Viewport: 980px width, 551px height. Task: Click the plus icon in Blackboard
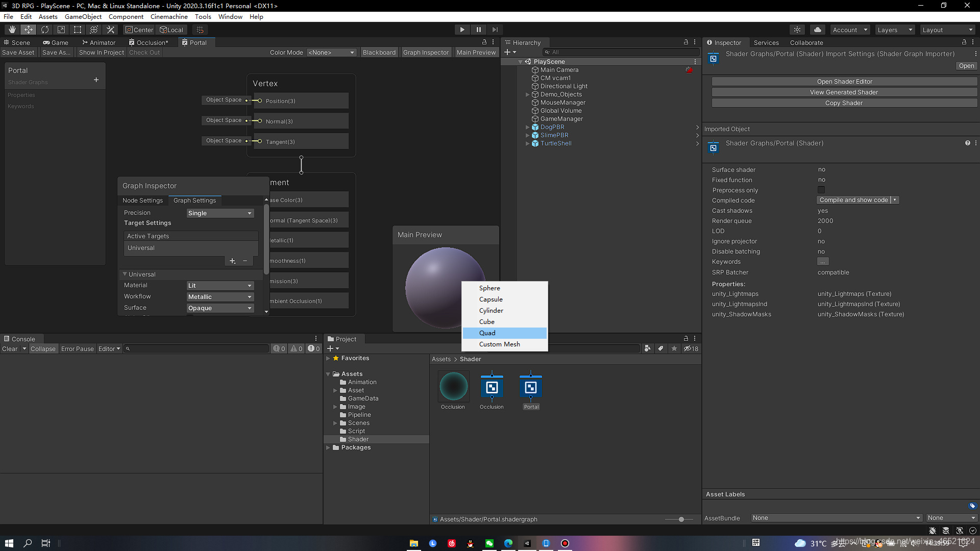point(96,80)
